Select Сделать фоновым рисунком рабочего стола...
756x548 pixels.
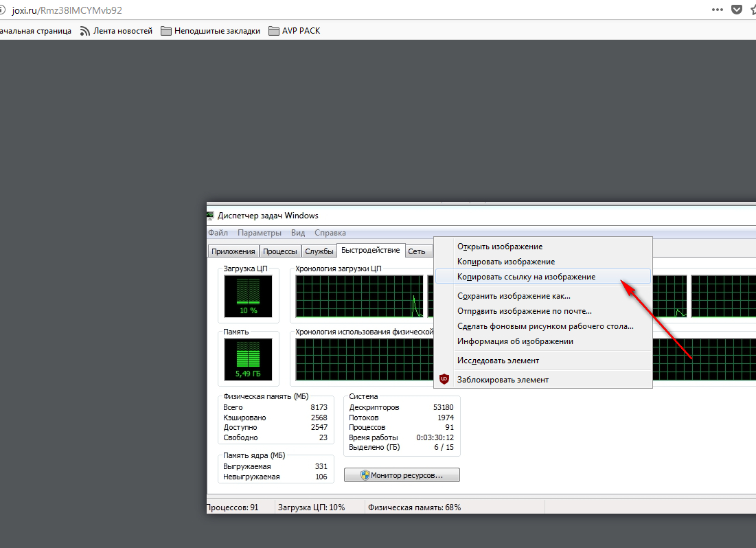pyautogui.click(x=543, y=326)
